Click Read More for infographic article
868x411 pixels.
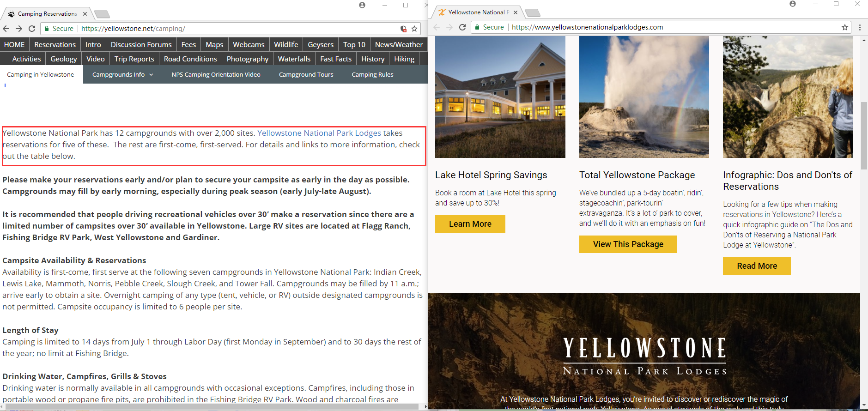(x=757, y=266)
